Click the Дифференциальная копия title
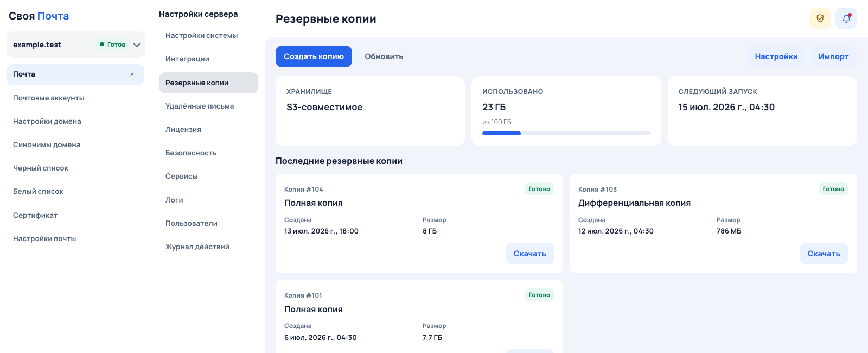The width and height of the screenshot is (868, 353). click(x=634, y=203)
